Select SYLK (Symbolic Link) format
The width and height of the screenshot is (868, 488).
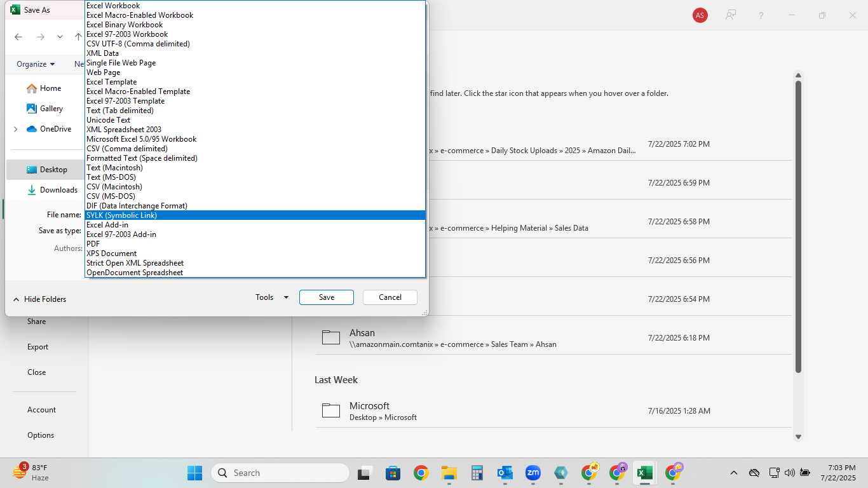coord(255,215)
